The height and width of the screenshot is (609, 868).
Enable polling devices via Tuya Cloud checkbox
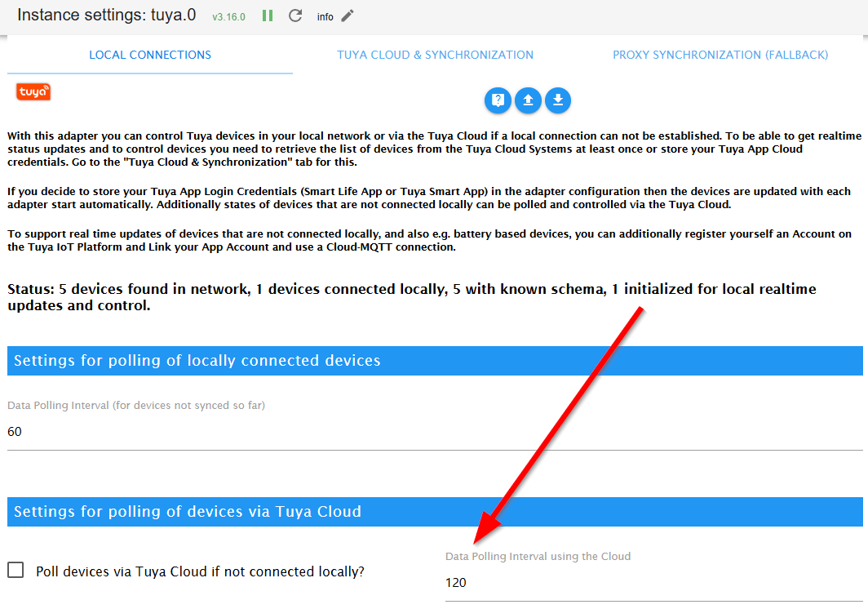[x=15, y=570]
